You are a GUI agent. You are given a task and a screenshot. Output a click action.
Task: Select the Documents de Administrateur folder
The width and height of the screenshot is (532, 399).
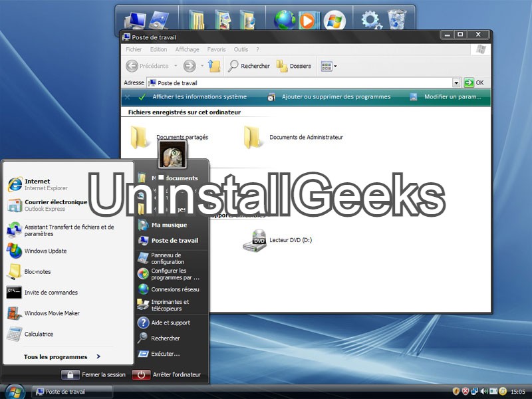point(293,137)
